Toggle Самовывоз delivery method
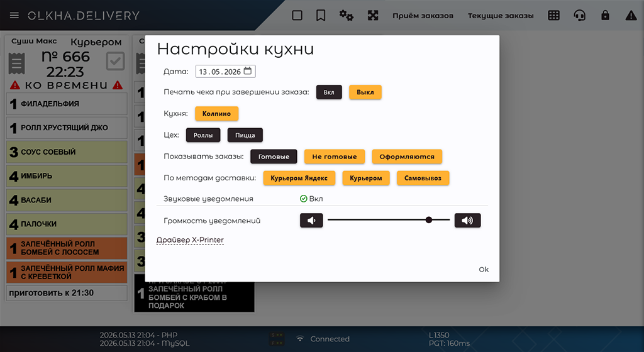The width and height of the screenshot is (644, 352). pyautogui.click(x=423, y=178)
